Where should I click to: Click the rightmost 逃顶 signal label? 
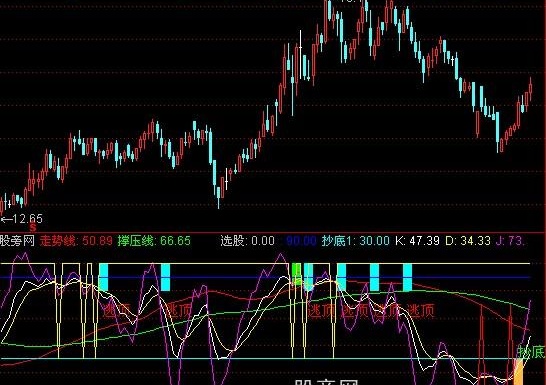point(421,310)
